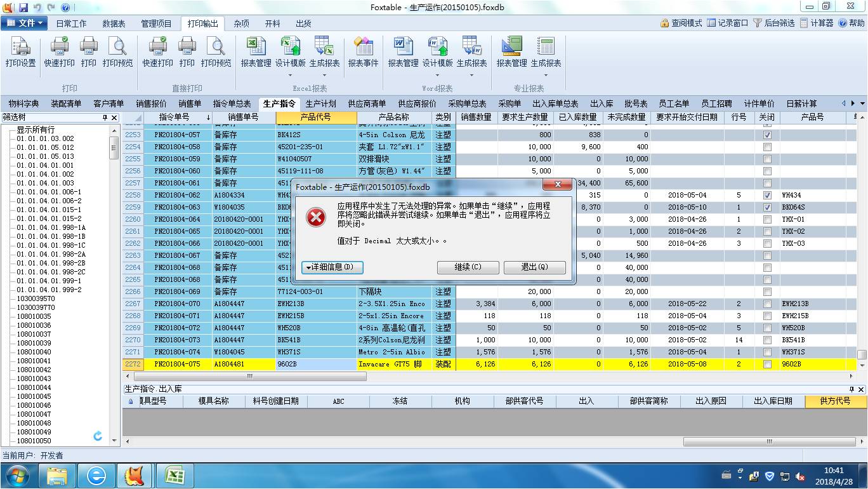868x489 pixels.
Task: Click 快速打印 in the 直接打印 group
Action: [157, 52]
